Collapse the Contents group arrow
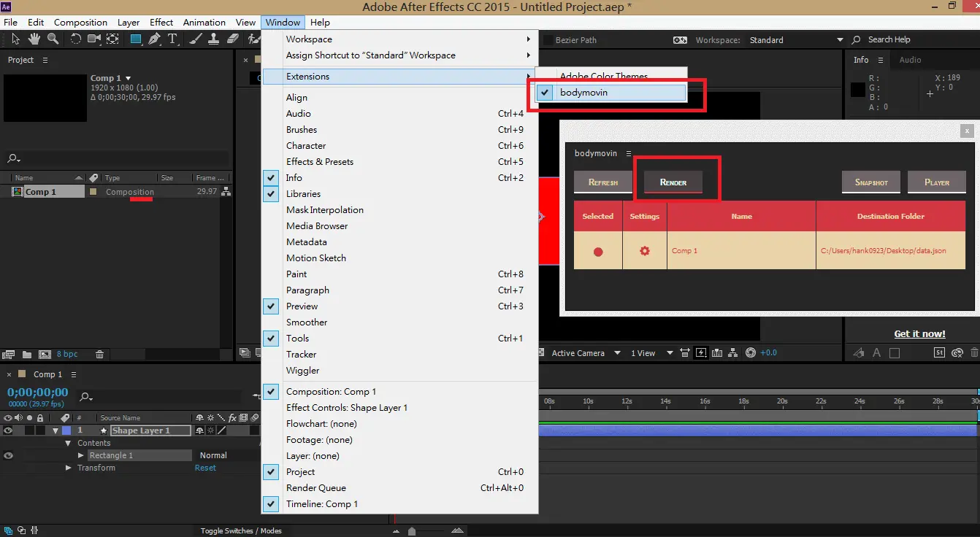Viewport: 980px width, 537px height. [x=68, y=443]
